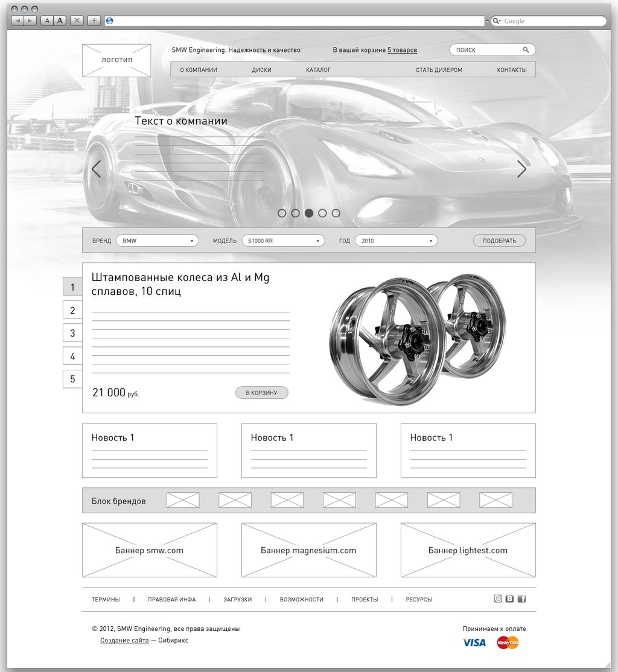618x672 pixels.
Task: Show the previous slide with left arrow
Action: pyautogui.click(x=96, y=169)
